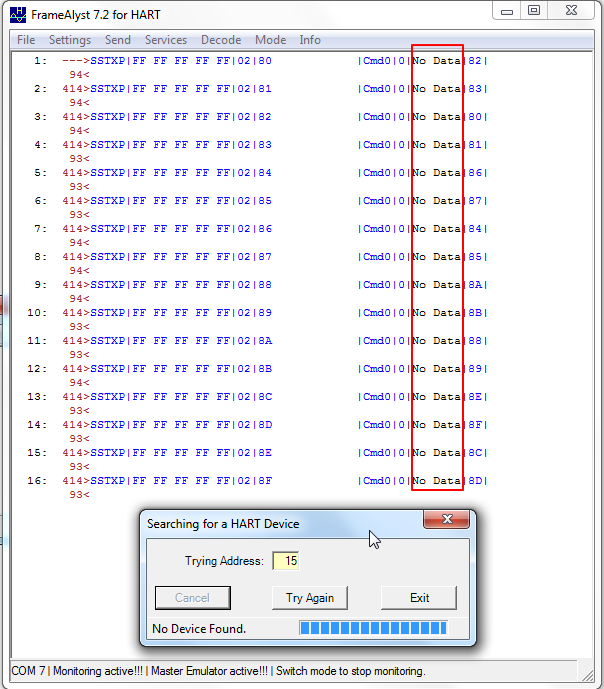Click checksum '83' in frame 2
The image size is (604, 689).
pyautogui.click(x=475, y=89)
